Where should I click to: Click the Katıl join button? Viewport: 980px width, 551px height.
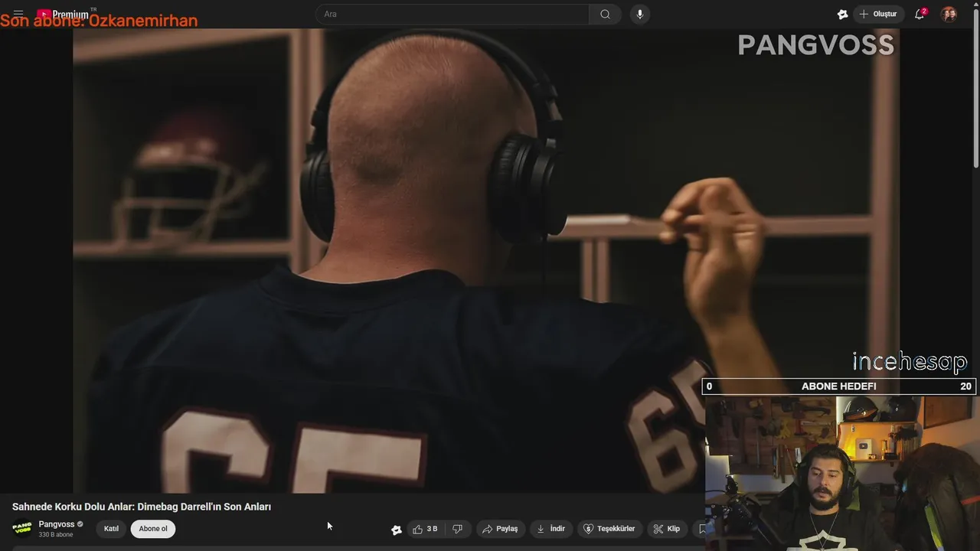[x=111, y=529]
